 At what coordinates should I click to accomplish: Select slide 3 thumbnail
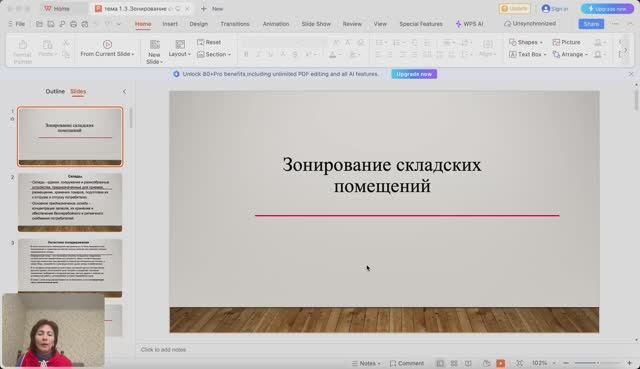(70, 268)
